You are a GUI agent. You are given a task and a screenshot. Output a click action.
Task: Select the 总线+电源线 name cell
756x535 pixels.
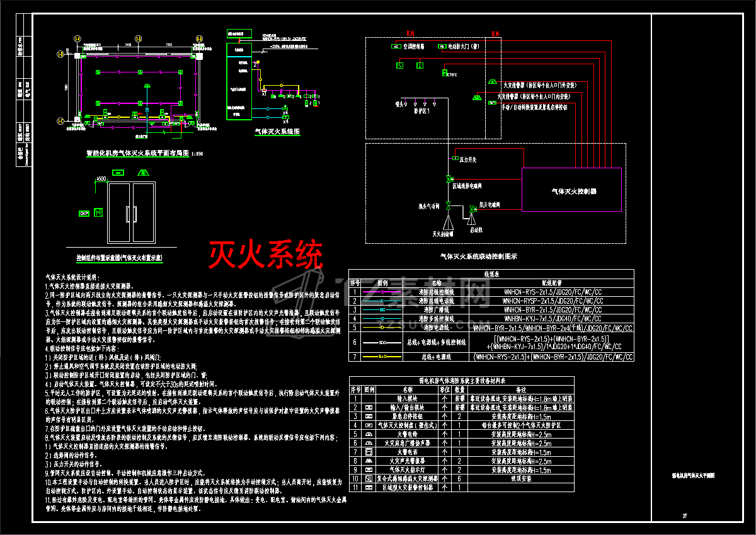(437, 357)
